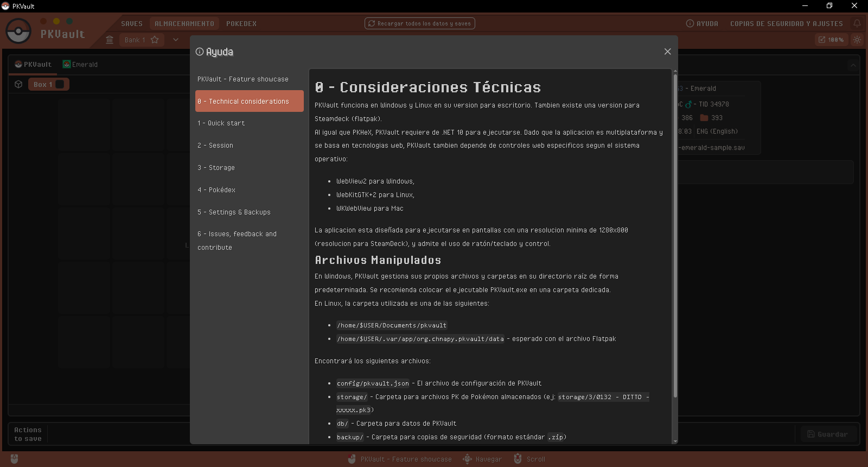Click the 'ENG (English)' save language text
868x467 pixels.
click(x=717, y=131)
